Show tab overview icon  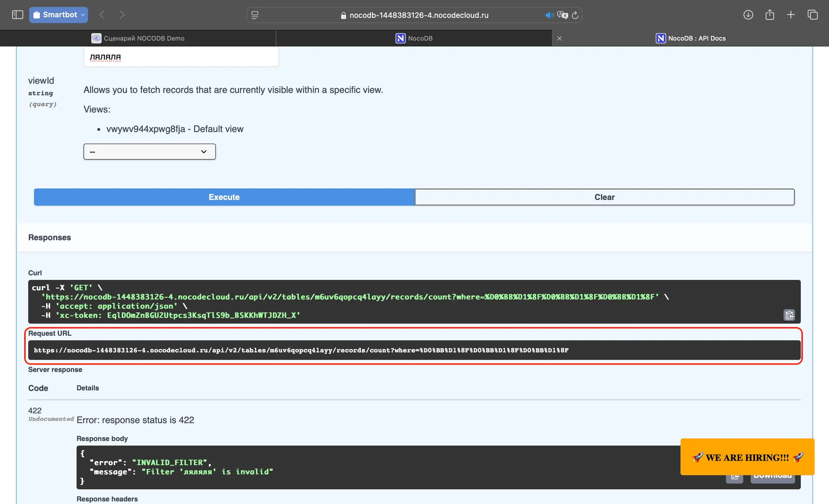click(x=812, y=15)
